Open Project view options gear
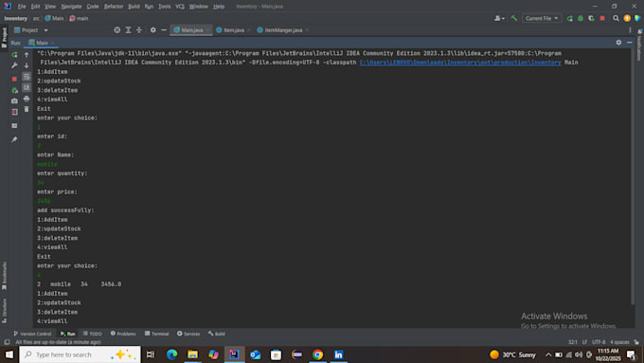Screen dimensions: 644x363 152,30
